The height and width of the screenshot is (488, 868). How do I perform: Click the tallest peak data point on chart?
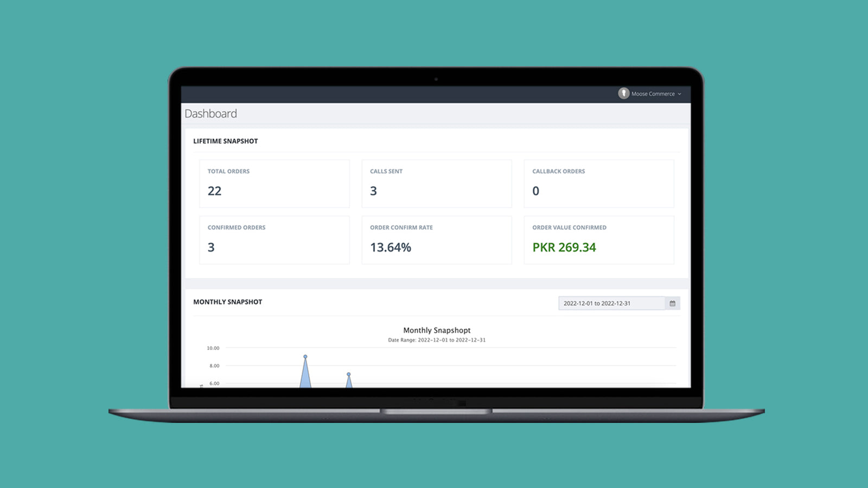[x=305, y=357]
